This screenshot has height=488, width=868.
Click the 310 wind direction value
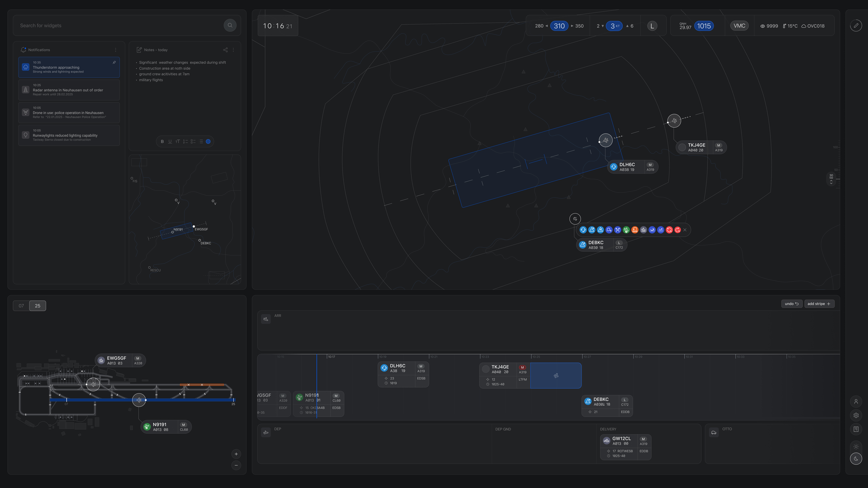pos(559,26)
